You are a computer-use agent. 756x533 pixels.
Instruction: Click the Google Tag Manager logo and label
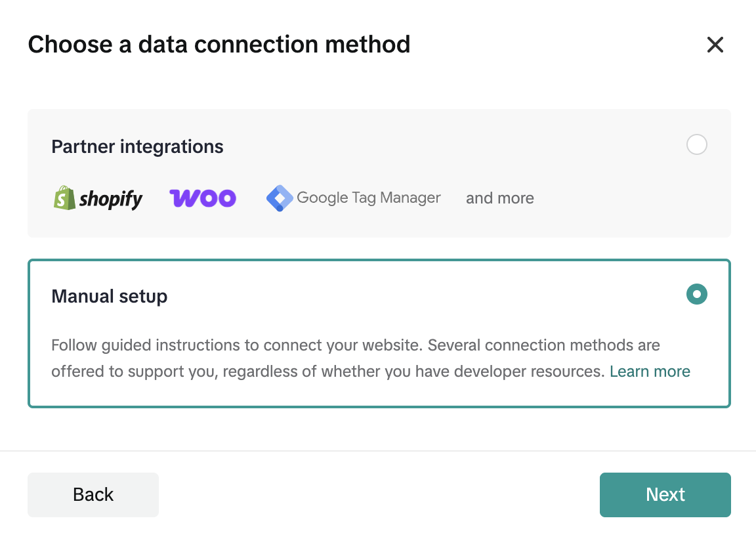pos(353,198)
